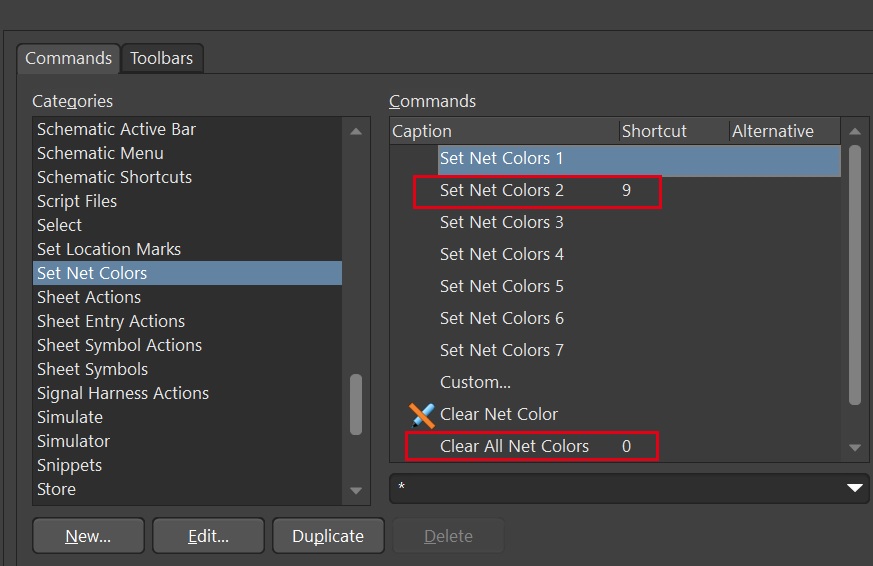Select Script Files category

pyautogui.click(x=187, y=201)
